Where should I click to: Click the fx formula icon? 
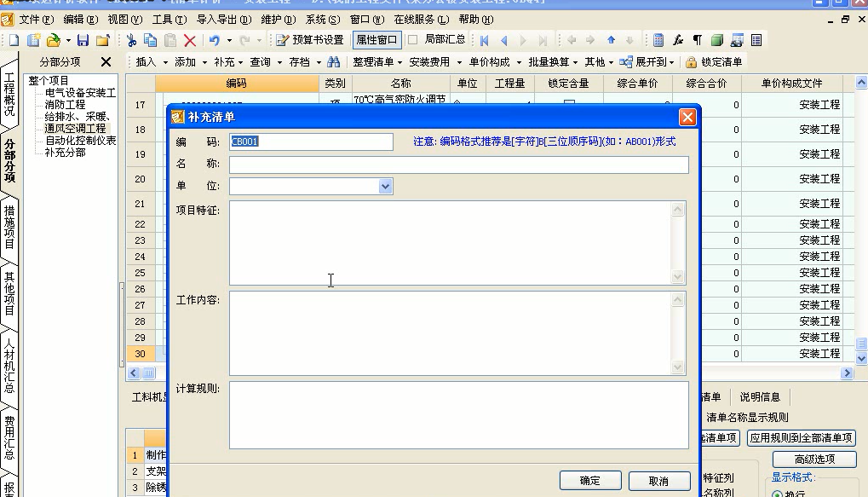click(678, 40)
